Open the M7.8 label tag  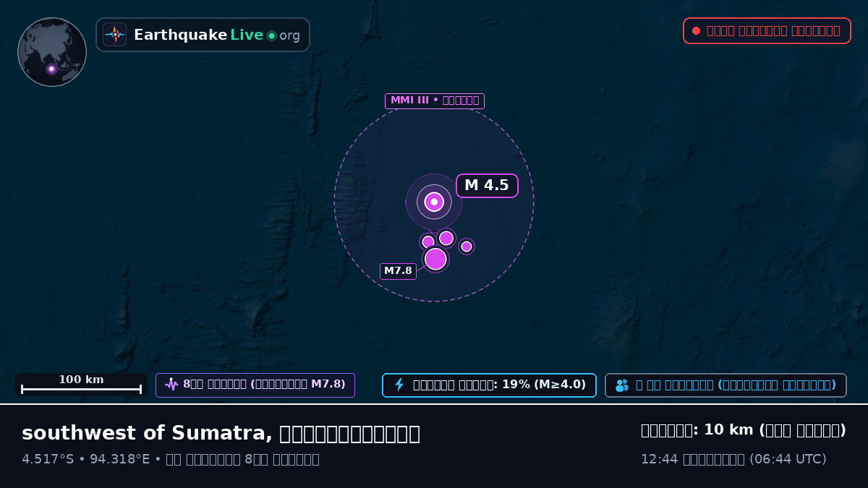398,271
